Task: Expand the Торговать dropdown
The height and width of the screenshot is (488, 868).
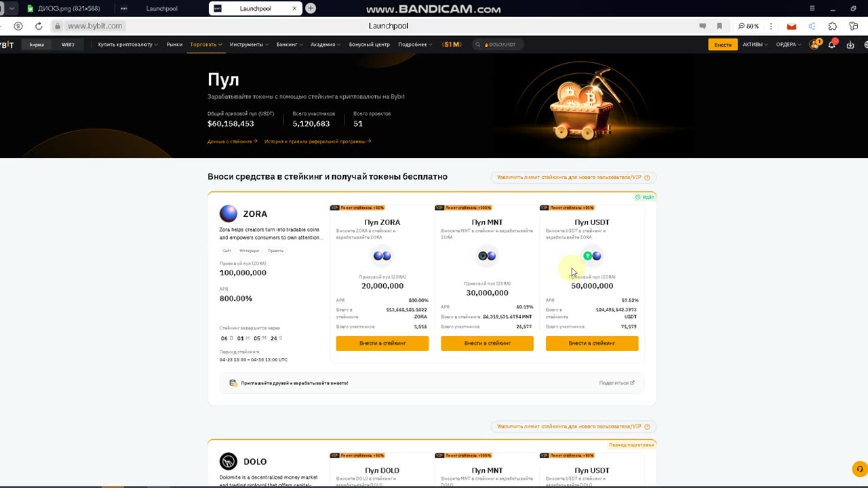Action: [x=206, y=45]
